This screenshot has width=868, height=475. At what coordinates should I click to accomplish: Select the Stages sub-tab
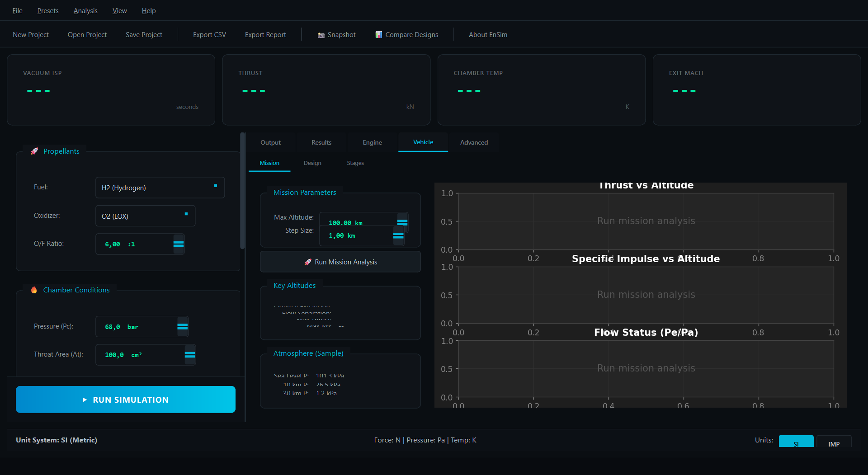(355, 163)
